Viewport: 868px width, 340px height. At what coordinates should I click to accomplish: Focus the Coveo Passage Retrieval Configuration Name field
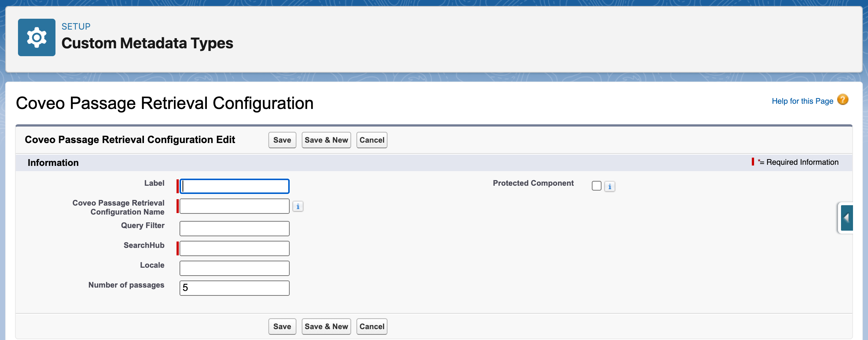tap(235, 206)
